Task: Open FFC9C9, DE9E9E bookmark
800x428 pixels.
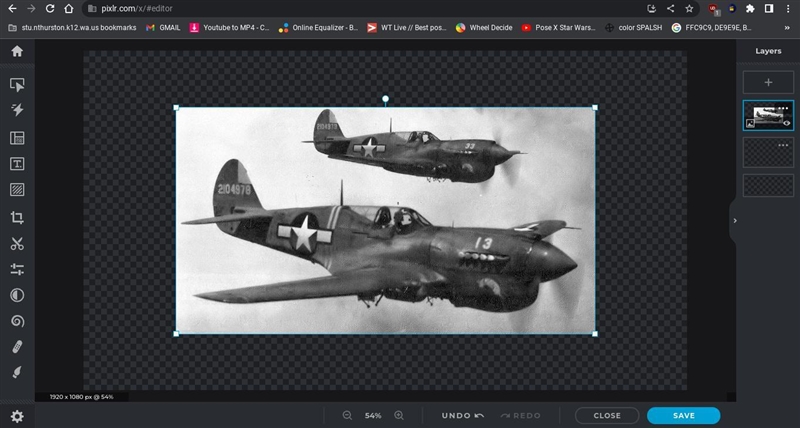Action: tap(712, 28)
